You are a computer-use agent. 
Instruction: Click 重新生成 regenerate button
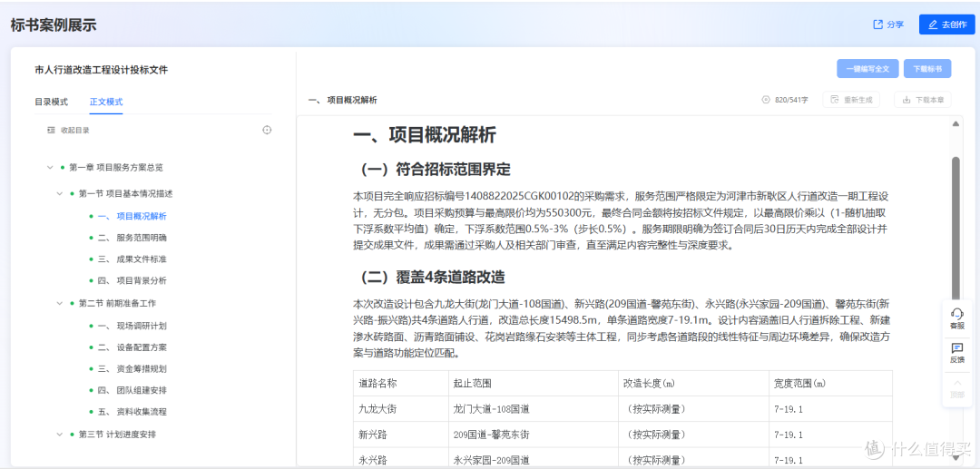[851, 100]
